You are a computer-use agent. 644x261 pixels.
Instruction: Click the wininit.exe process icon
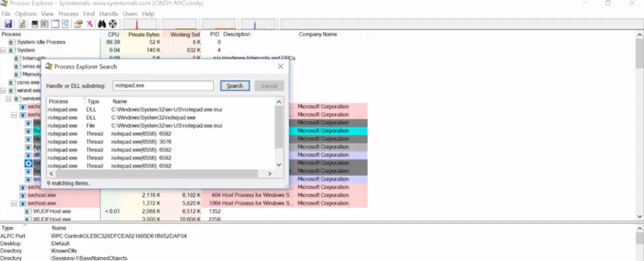pos(12,91)
